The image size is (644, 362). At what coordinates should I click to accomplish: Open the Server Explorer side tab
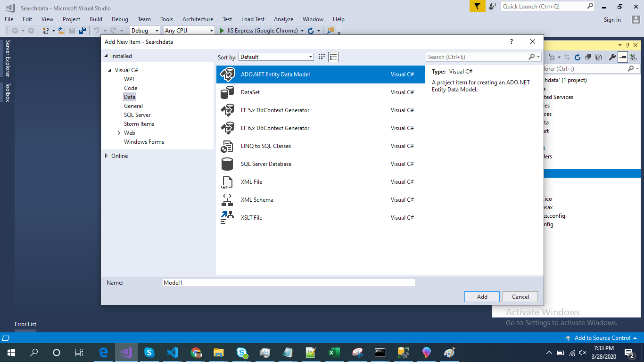tap(8, 58)
